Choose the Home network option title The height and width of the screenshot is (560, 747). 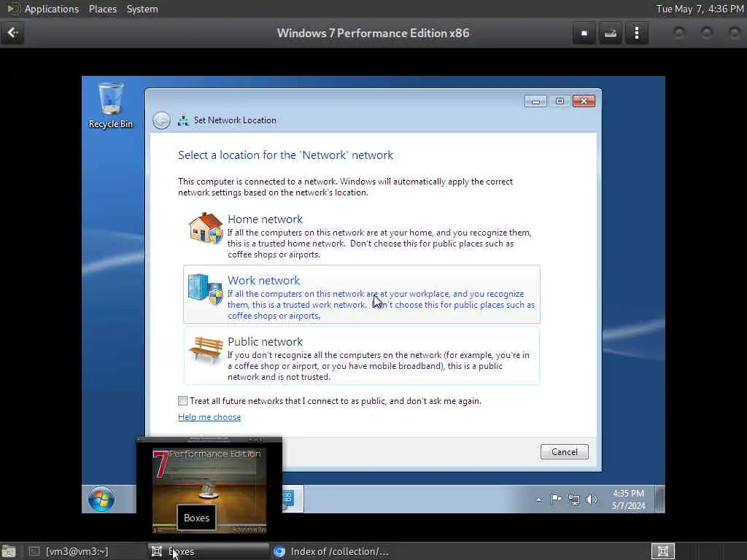point(265,219)
